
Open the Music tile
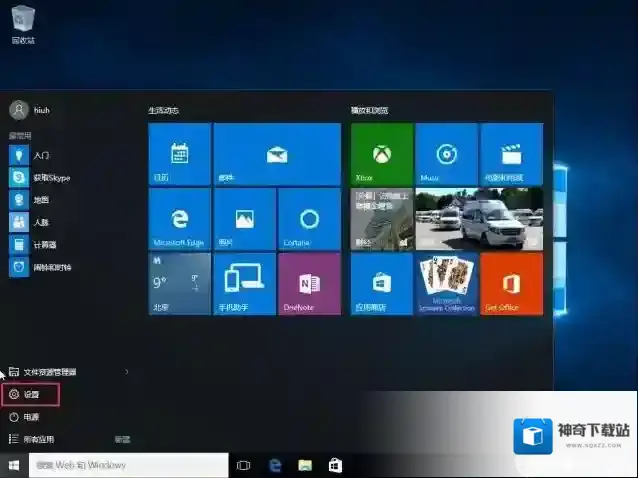(446, 154)
